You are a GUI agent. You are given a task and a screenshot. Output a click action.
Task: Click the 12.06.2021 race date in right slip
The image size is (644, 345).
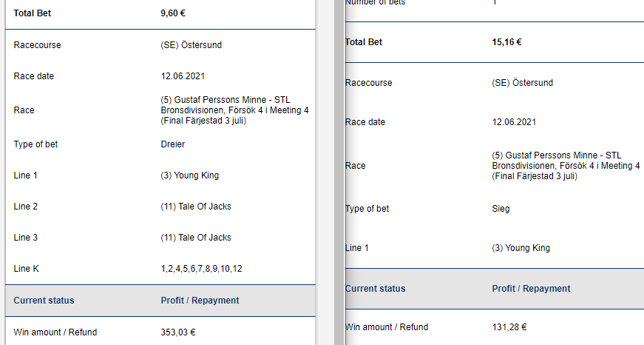[514, 122]
